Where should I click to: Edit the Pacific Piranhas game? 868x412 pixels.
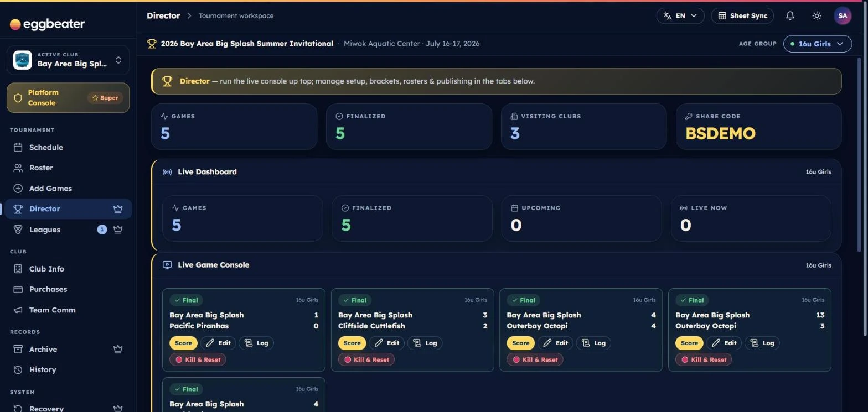tap(218, 343)
